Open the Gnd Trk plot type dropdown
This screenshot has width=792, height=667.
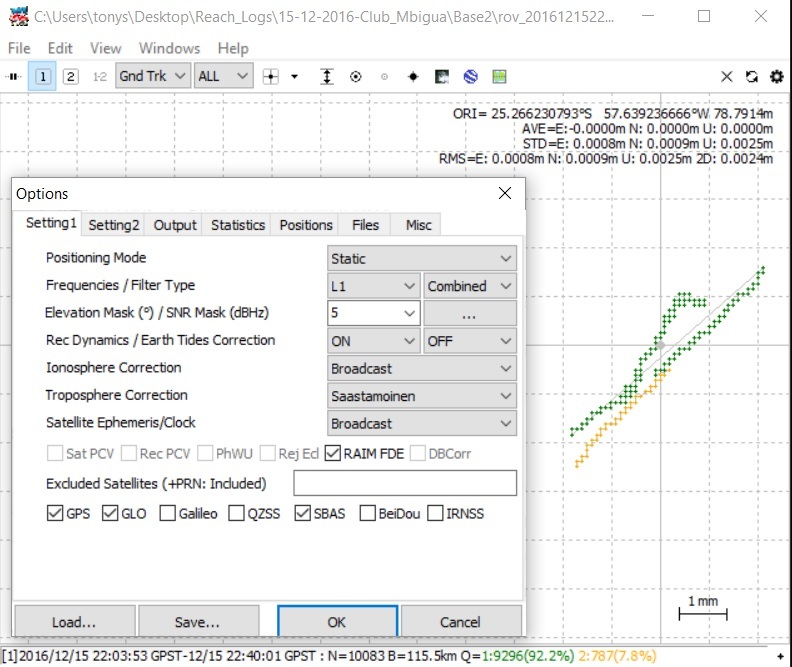tap(153, 76)
